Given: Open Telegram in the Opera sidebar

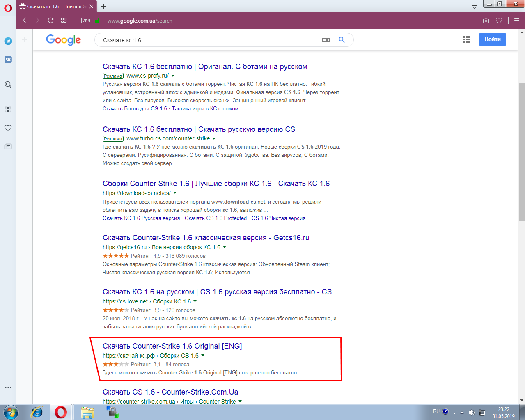Looking at the screenshot, I should pyautogui.click(x=8, y=41).
